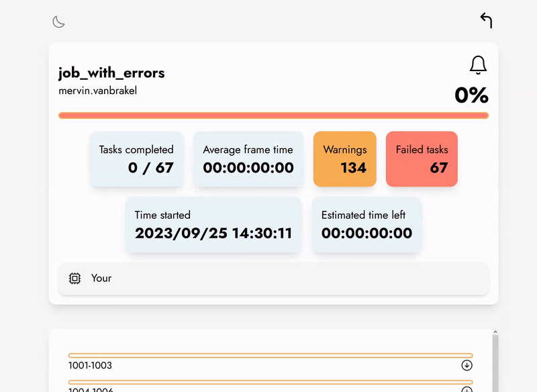Toggle dark mode with the moon icon
The width and height of the screenshot is (537, 392).
(x=58, y=21)
